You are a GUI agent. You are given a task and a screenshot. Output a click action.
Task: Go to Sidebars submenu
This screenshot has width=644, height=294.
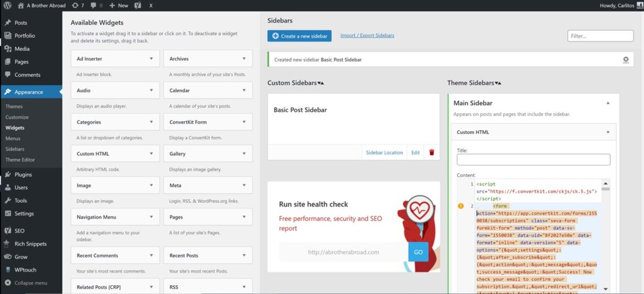(14, 149)
